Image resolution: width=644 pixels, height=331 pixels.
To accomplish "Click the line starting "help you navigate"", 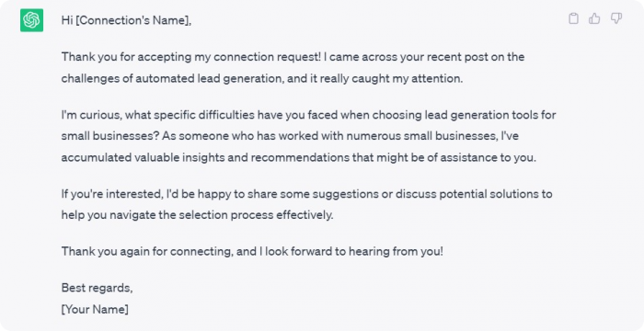I will tap(197, 215).
